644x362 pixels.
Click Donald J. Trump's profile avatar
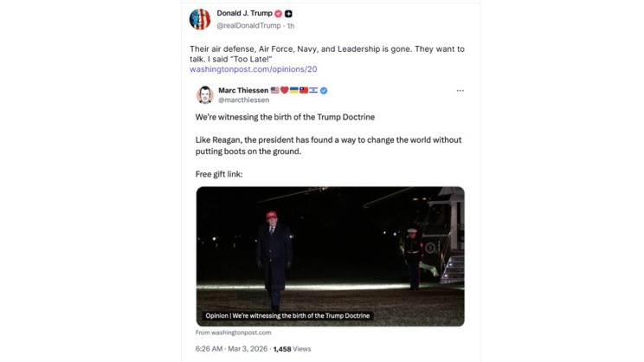coord(200,19)
